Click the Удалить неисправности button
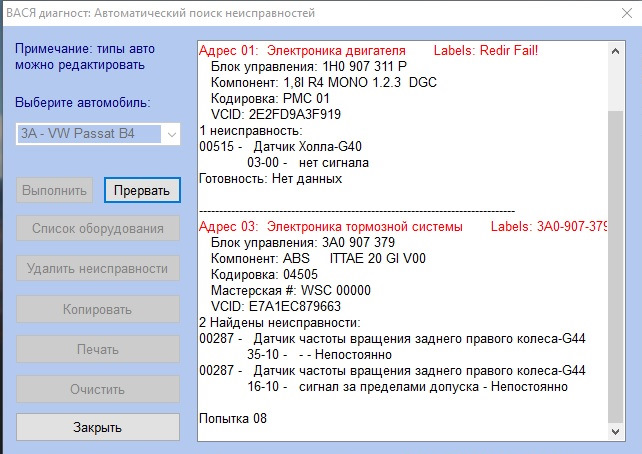Image resolution: width=642 pixels, height=454 pixels. [x=98, y=268]
